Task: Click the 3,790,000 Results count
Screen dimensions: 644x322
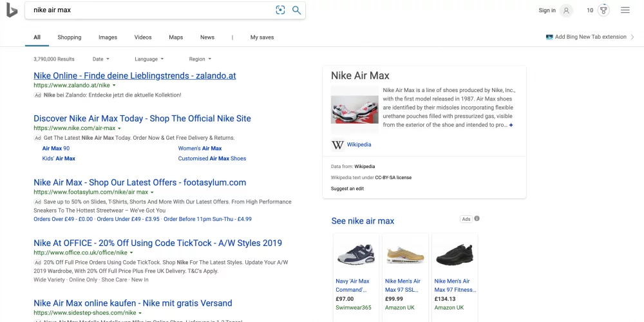Action: point(54,59)
